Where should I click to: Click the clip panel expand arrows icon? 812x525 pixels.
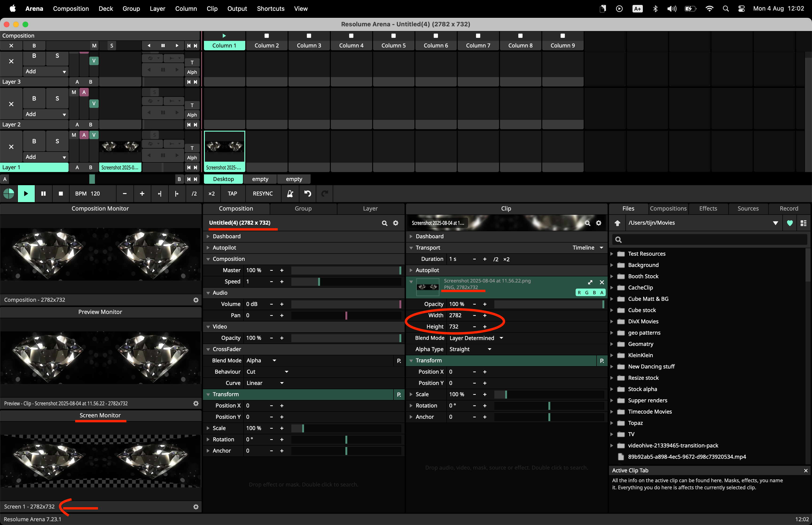point(590,282)
